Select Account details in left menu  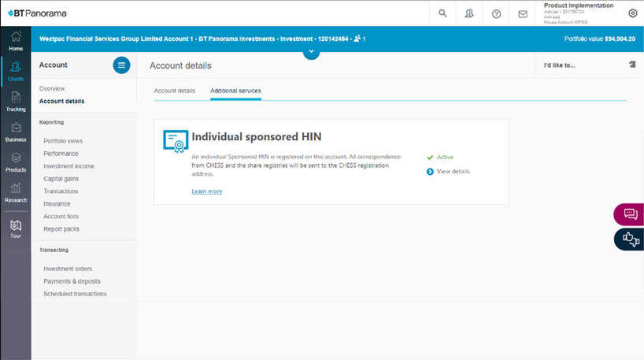tap(61, 101)
